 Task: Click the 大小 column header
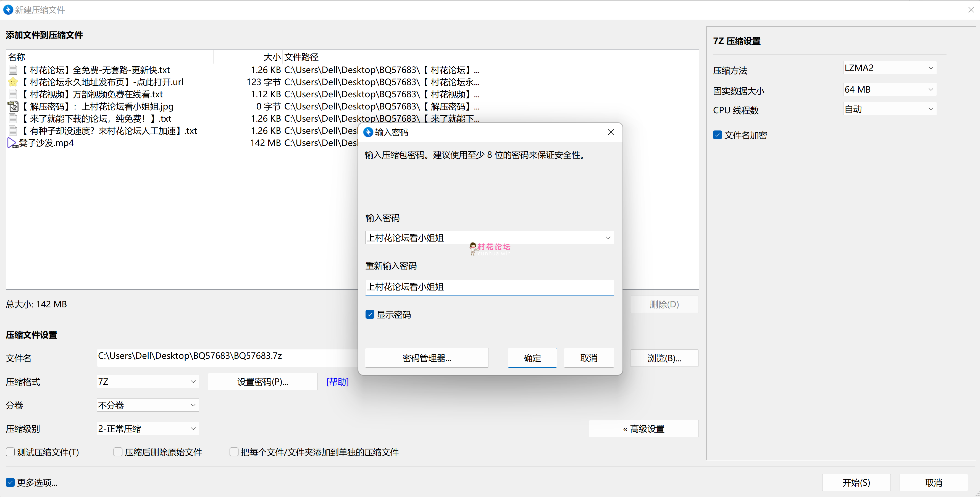click(x=272, y=57)
